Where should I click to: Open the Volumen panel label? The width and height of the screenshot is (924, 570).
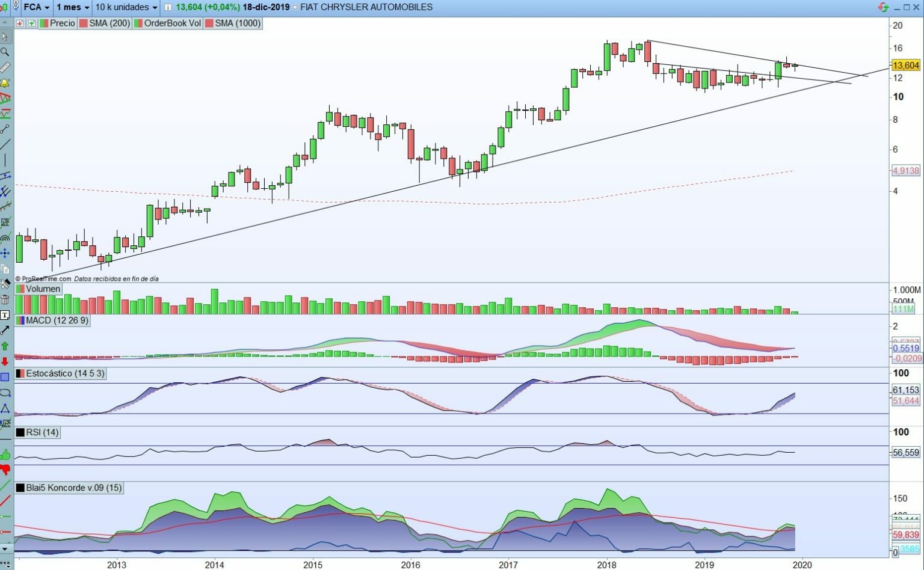38,289
